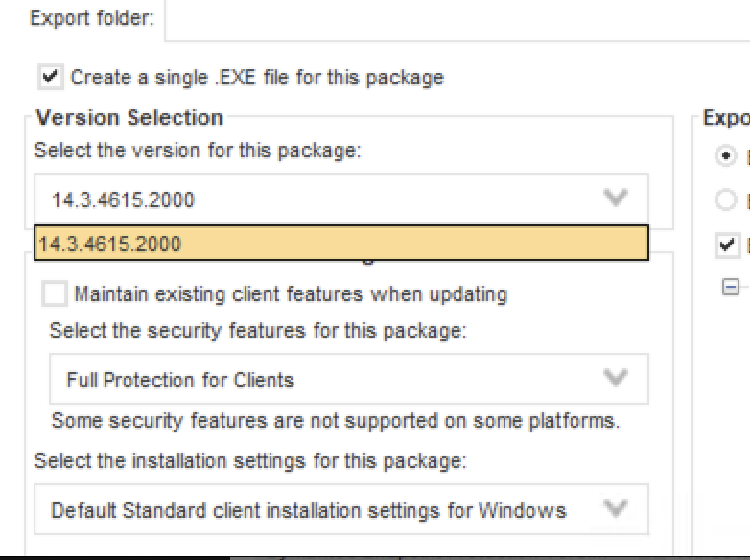This screenshot has width=750, height=560.
Task: Open the installation settings dropdown arrow
Action: (616, 508)
